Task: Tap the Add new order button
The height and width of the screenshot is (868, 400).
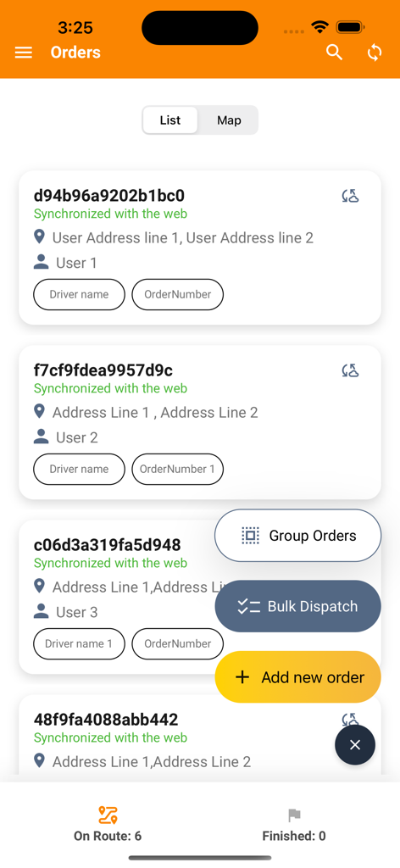Action: click(x=297, y=677)
